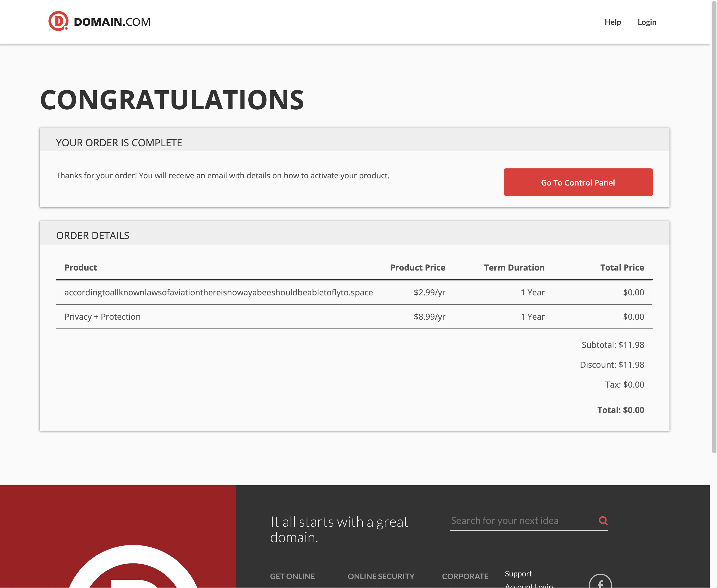717x588 pixels.
Task: Open the Facebook circle icon in footer
Action: [x=600, y=582]
